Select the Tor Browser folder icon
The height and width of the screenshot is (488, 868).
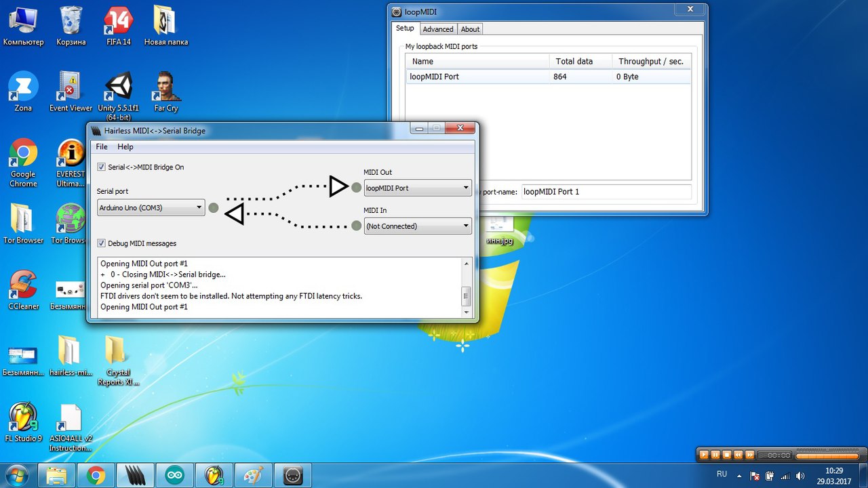click(x=23, y=224)
